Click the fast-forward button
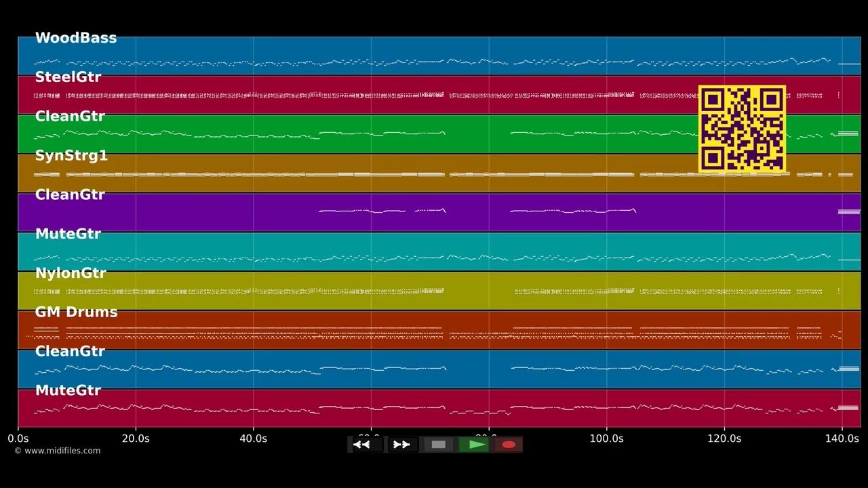 [402, 445]
